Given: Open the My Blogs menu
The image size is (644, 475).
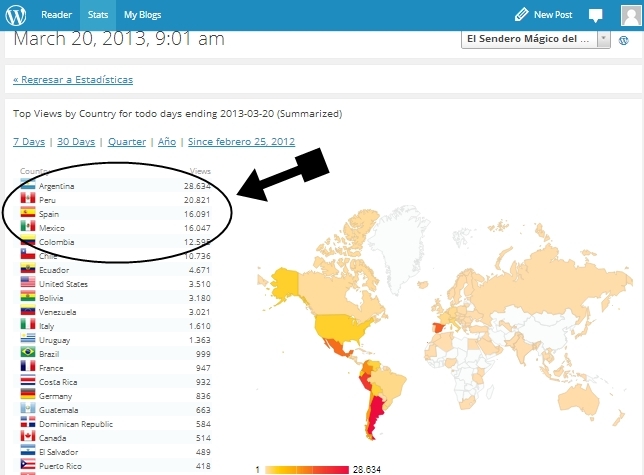Looking at the screenshot, I should click(x=142, y=15).
